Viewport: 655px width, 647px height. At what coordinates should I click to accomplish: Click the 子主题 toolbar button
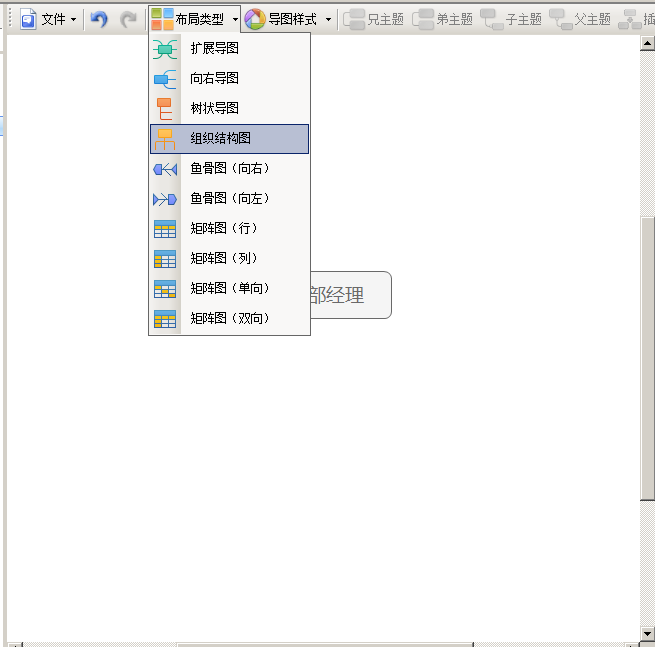511,19
